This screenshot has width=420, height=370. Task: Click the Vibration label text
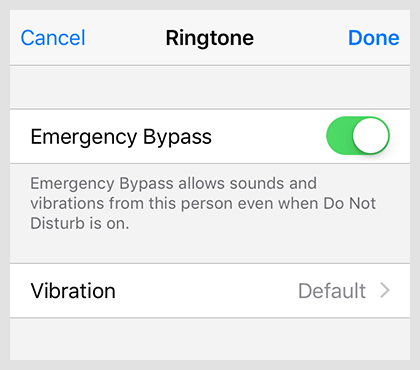pyautogui.click(x=73, y=291)
